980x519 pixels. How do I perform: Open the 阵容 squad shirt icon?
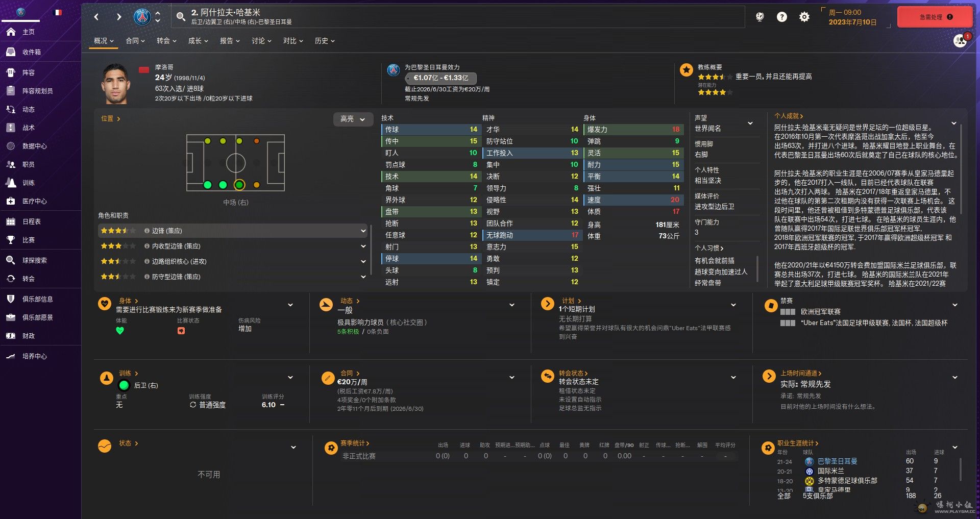click(11, 72)
